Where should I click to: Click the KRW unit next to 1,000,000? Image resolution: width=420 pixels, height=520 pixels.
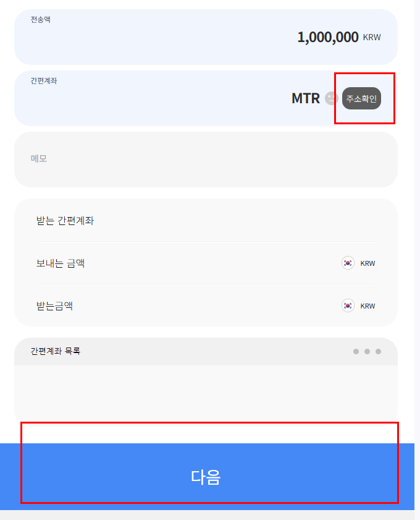[x=372, y=37]
